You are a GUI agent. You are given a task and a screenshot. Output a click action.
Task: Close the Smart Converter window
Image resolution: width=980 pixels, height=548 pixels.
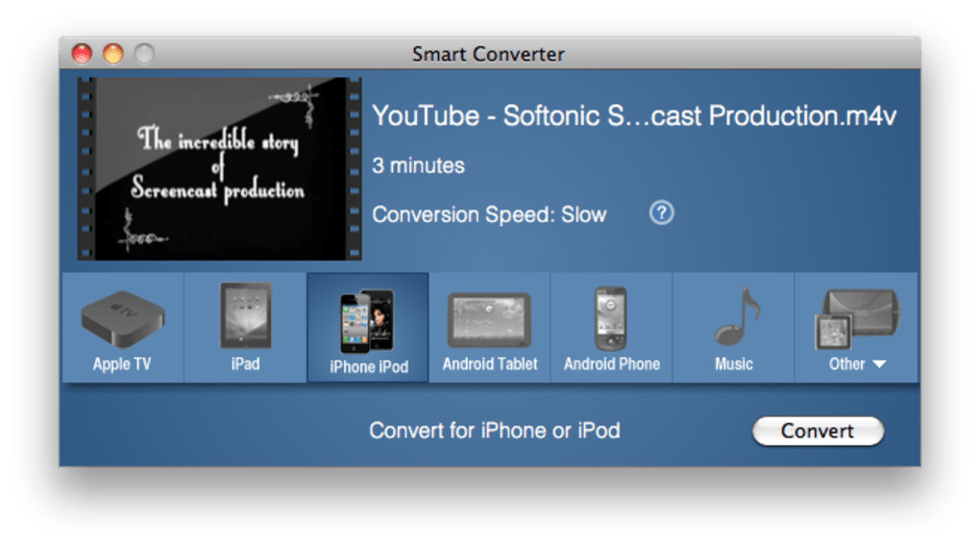[x=82, y=54]
